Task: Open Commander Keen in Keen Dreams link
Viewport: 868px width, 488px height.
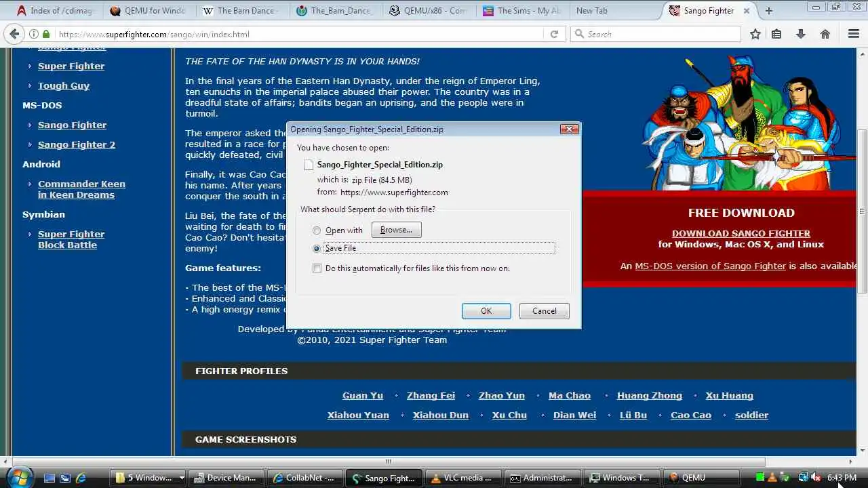Action: [x=81, y=189]
